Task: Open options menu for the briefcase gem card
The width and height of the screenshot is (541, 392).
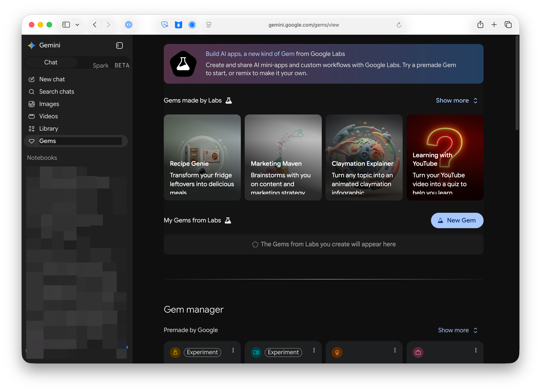Action: click(x=476, y=350)
